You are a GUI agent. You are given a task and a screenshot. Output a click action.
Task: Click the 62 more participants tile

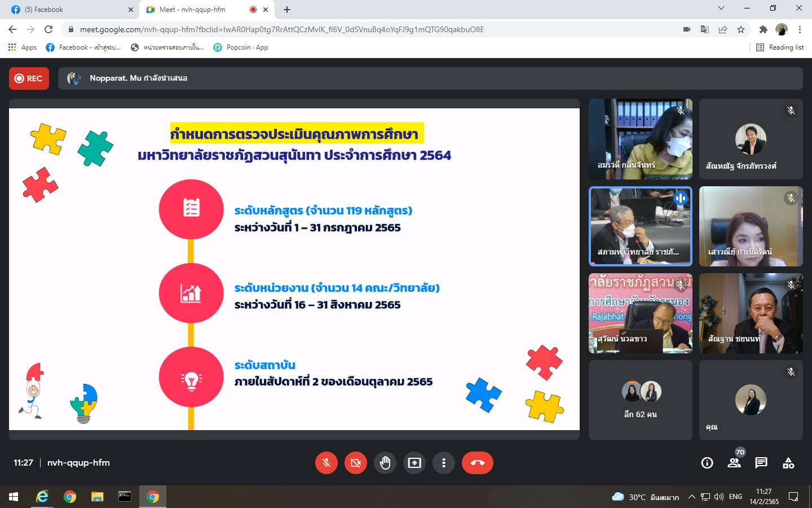tap(640, 400)
